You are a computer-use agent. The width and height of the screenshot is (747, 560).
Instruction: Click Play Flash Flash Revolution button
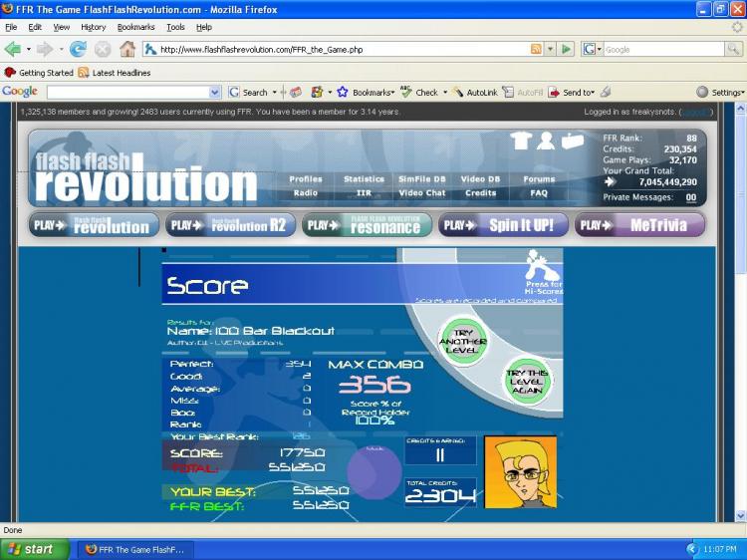coord(95,225)
